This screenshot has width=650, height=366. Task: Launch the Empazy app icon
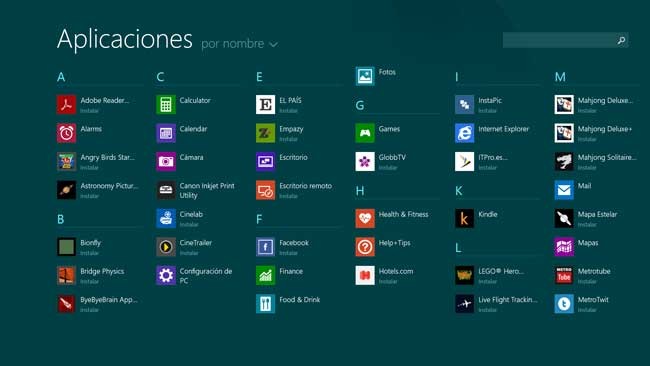[x=265, y=133]
